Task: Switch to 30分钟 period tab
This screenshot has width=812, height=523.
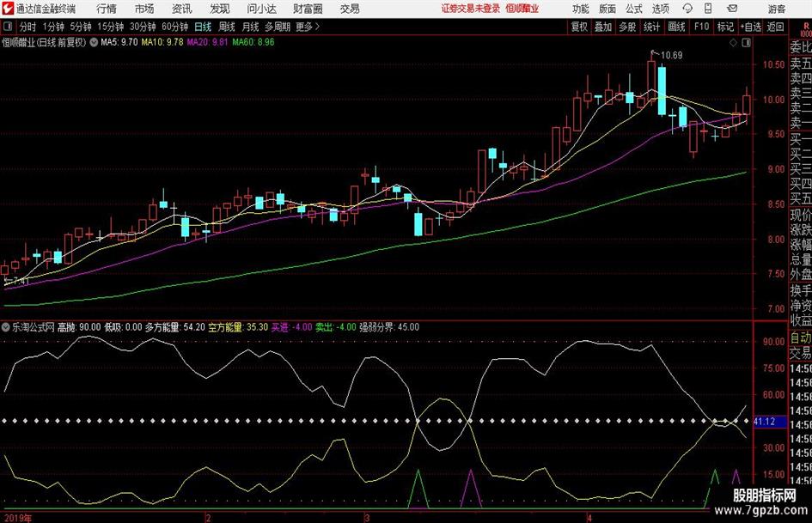Action: click(143, 27)
